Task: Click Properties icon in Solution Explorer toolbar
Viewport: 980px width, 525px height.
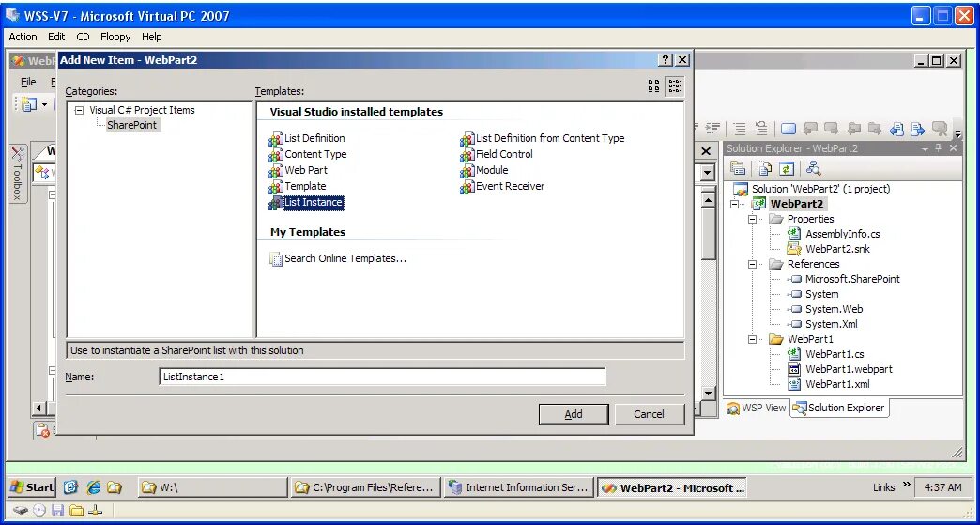Action: coord(738,169)
